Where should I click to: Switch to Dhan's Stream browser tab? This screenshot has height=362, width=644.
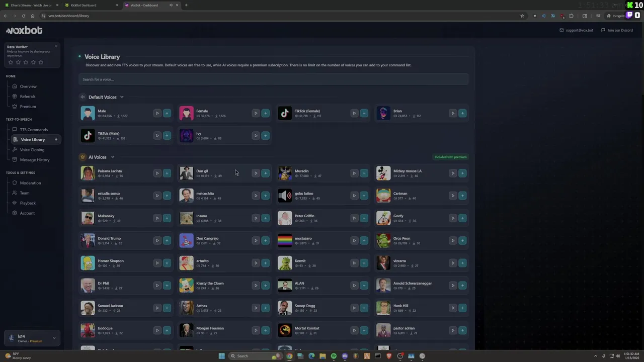coord(30,5)
